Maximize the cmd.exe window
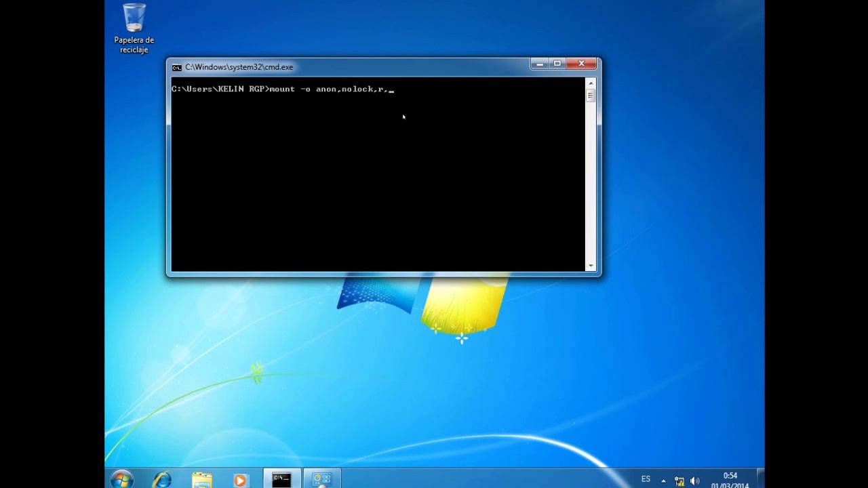This screenshot has width=868, height=488. point(557,64)
